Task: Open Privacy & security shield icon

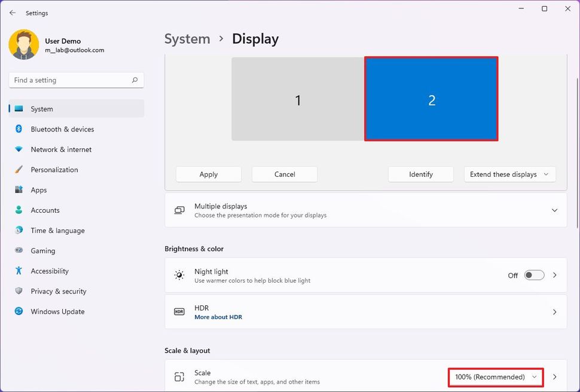Action: (x=20, y=291)
